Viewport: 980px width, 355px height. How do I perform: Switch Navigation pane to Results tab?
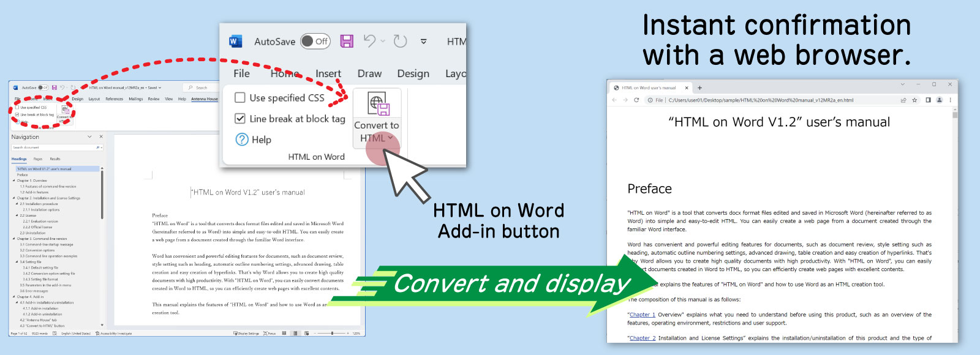point(55,159)
